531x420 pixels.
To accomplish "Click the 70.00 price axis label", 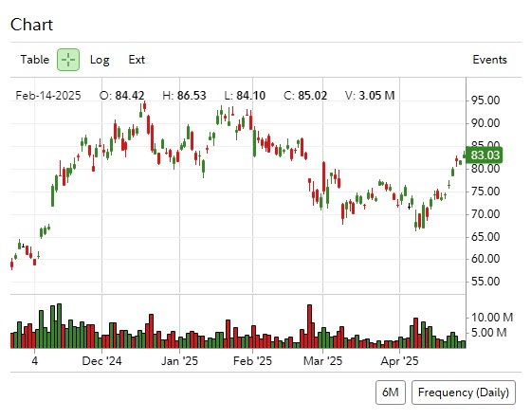I will coord(485,214).
